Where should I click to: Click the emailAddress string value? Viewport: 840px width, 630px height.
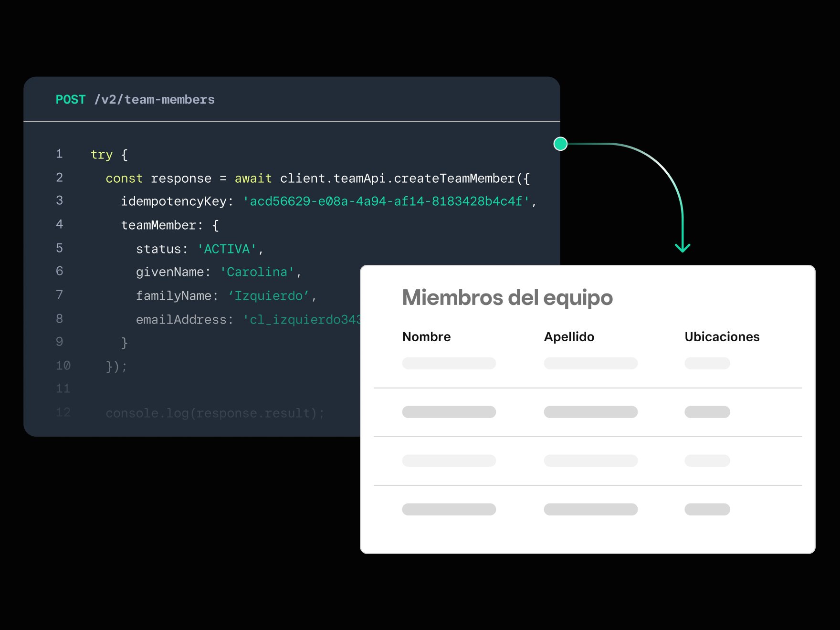[302, 320]
